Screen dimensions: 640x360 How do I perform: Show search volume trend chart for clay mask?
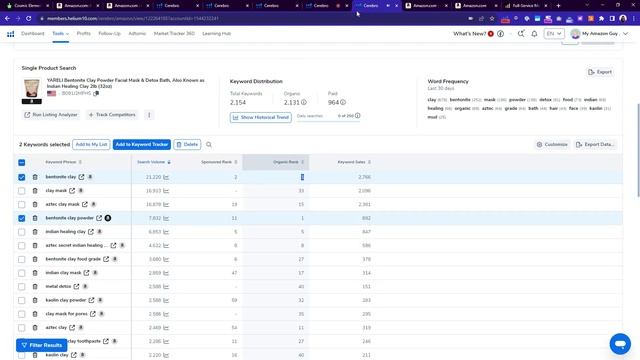tap(166, 191)
